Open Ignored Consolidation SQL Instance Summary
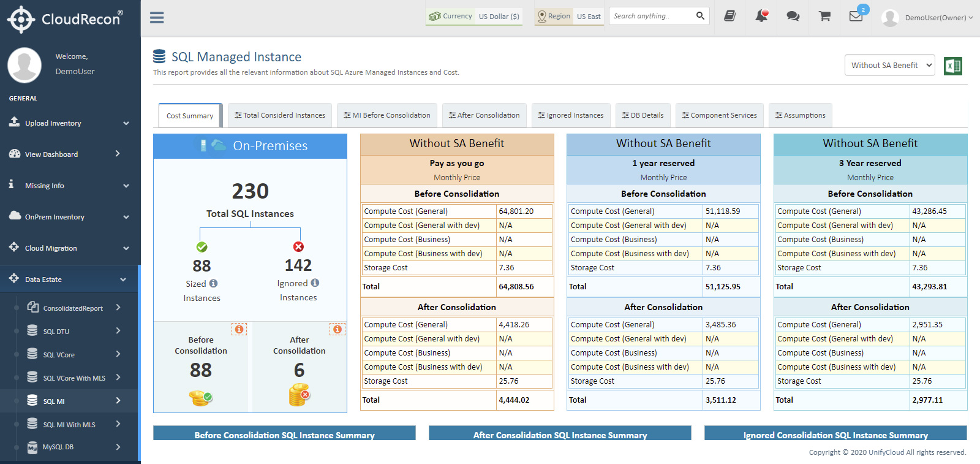This screenshot has width=980, height=464. point(835,433)
